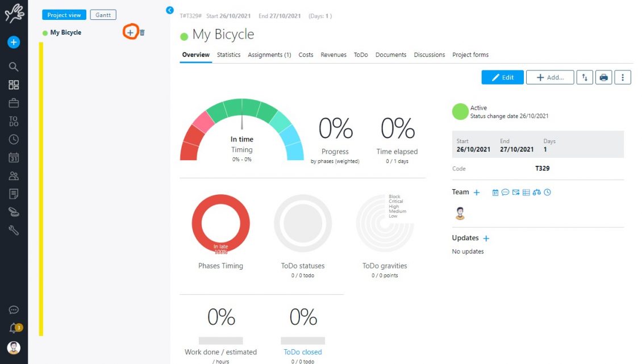Open the calendar agenda icon in sidebar

pyautogui.click(x=14, y=157)
